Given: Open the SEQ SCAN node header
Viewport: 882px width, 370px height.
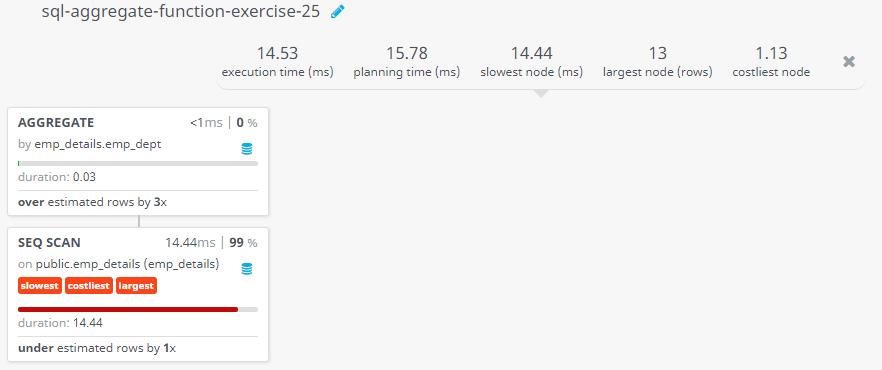Looking at the screenshot, I should (x=49, y=242).
